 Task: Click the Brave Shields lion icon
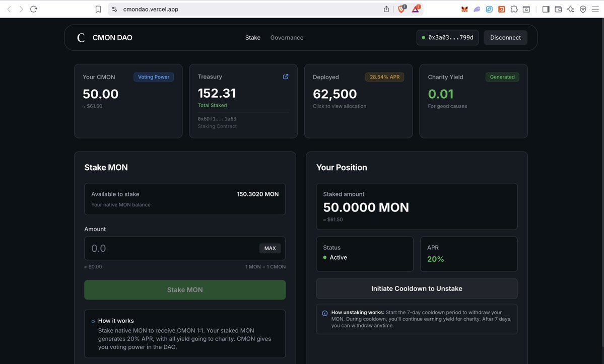point(401,9)
